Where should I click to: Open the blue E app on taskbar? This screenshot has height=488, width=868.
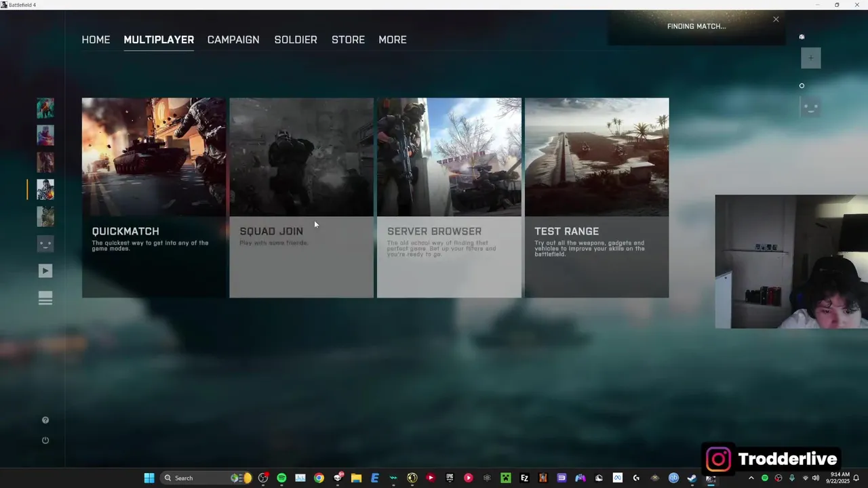click(x=374, y=478)
